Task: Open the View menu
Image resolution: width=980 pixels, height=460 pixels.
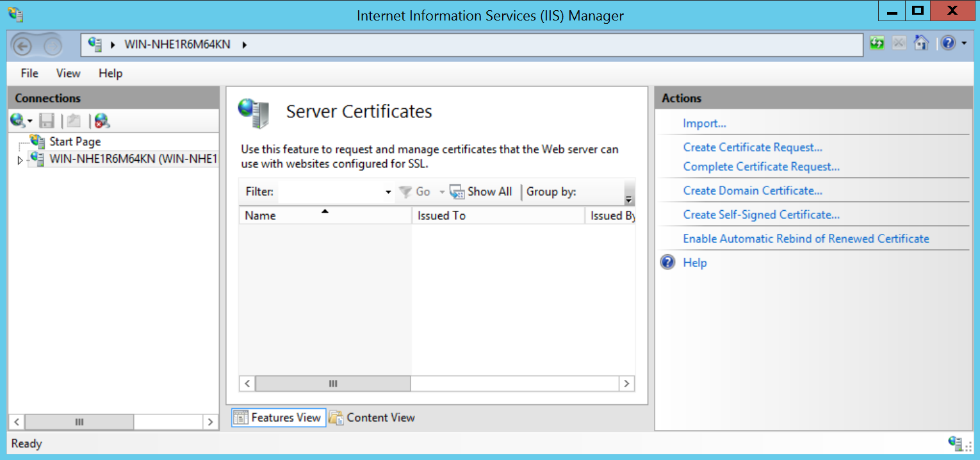Action: 68,73
